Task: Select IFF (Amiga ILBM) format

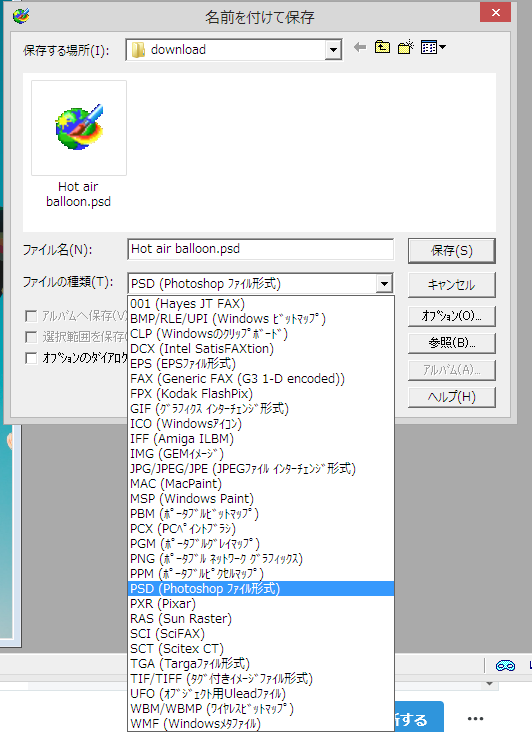Action: [261, 439]
